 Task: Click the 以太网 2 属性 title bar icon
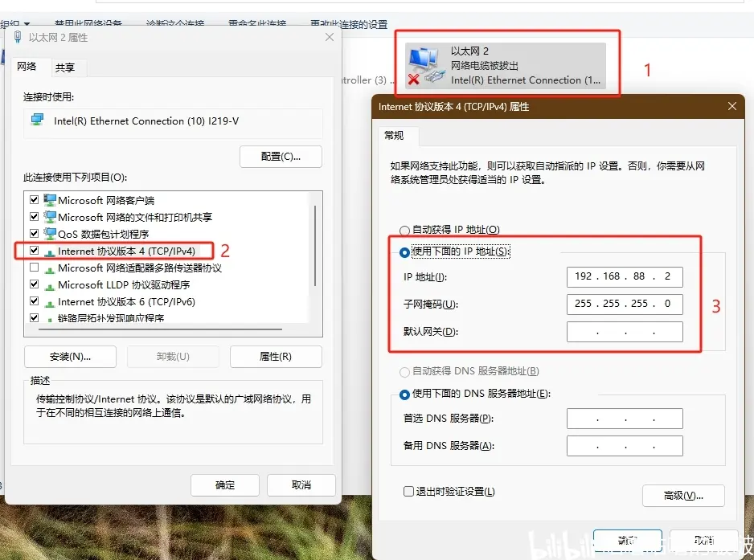pos(18,37)
